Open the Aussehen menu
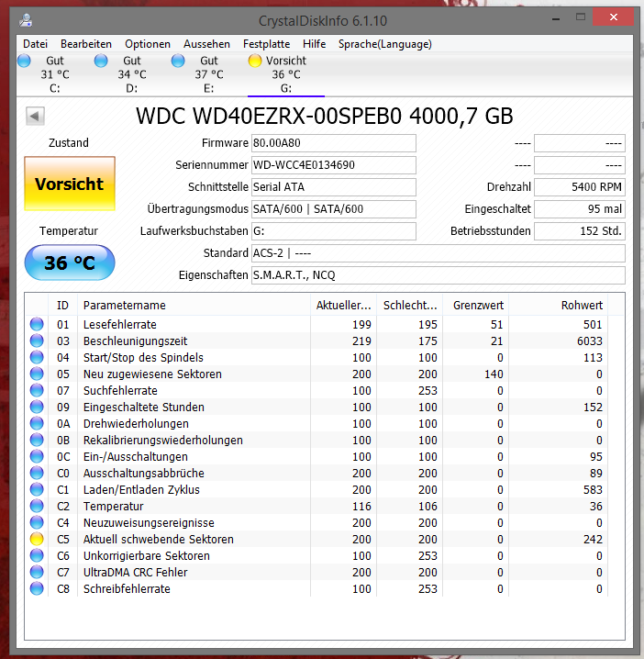Image resolution: width=644 pixels, height=659 pixels. 206,44
